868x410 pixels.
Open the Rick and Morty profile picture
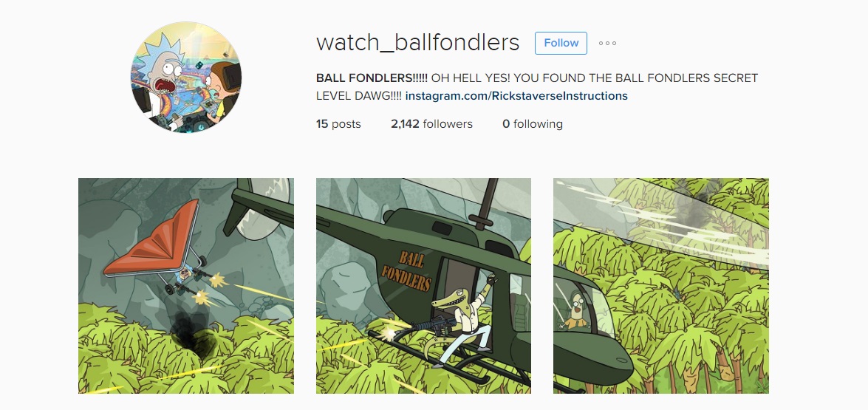[x=186, y=77]
